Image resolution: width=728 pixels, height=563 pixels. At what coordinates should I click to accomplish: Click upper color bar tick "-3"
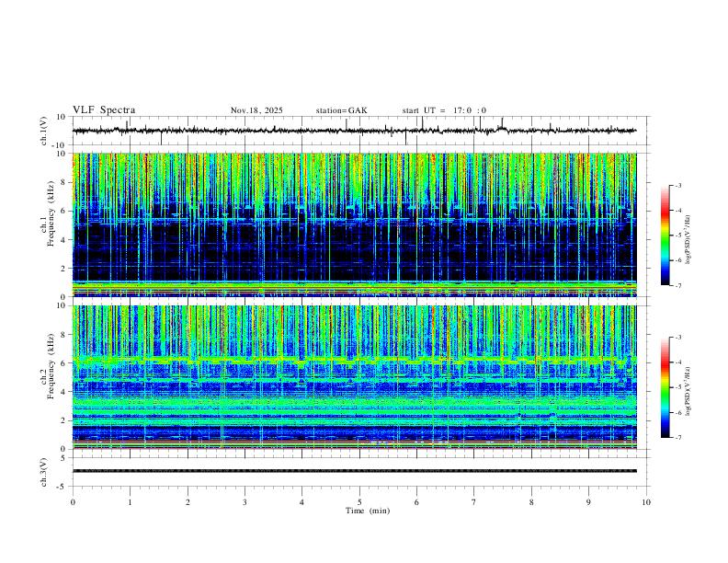(677, 185)
